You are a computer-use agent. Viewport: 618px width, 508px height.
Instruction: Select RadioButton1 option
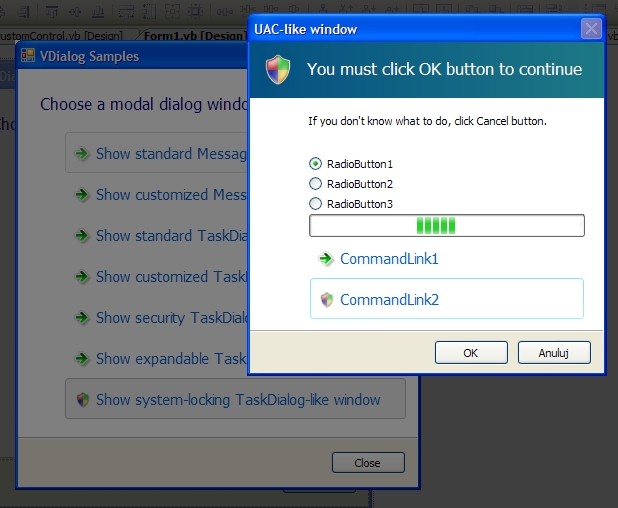click(x=351, y=164)
